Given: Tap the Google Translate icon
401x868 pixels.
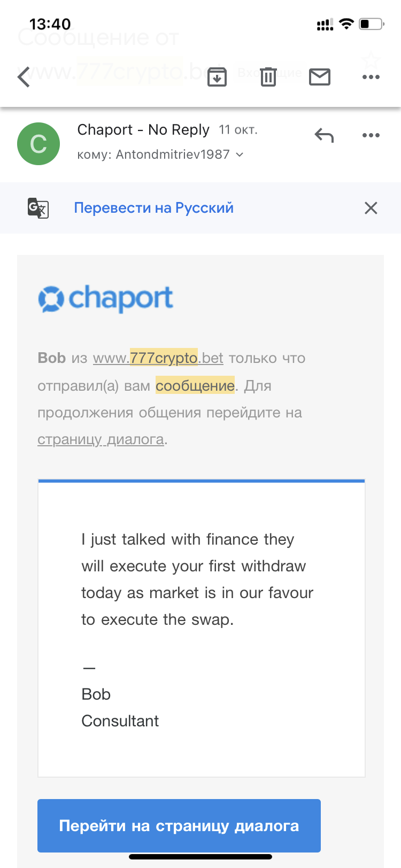Looking at the screenshot, I should click(38, 208).
